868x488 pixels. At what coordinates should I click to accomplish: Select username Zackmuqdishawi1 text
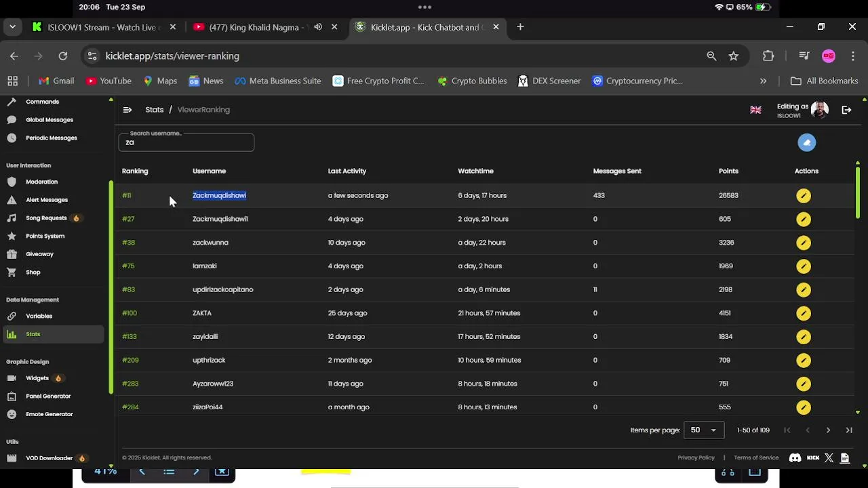220,219
